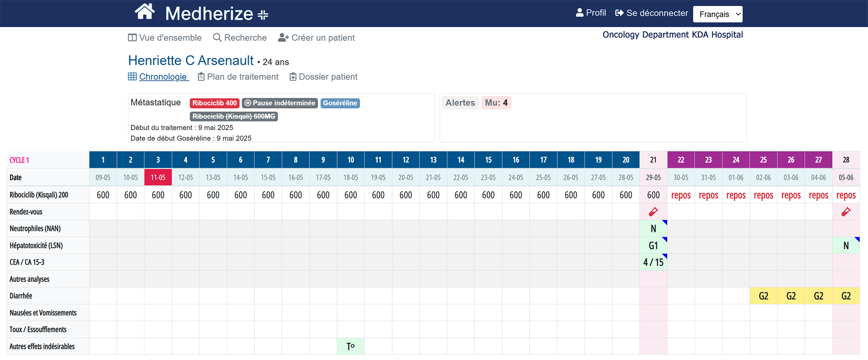Click the Vue d'ensemble panel icon
Screen dimensions: 868x360
pos(132,38)
